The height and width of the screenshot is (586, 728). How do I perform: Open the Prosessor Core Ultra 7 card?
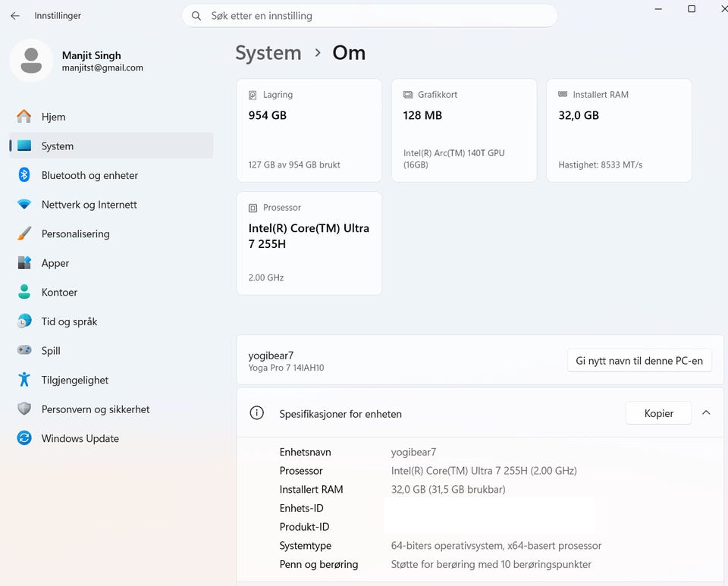[x=309, y=243]
